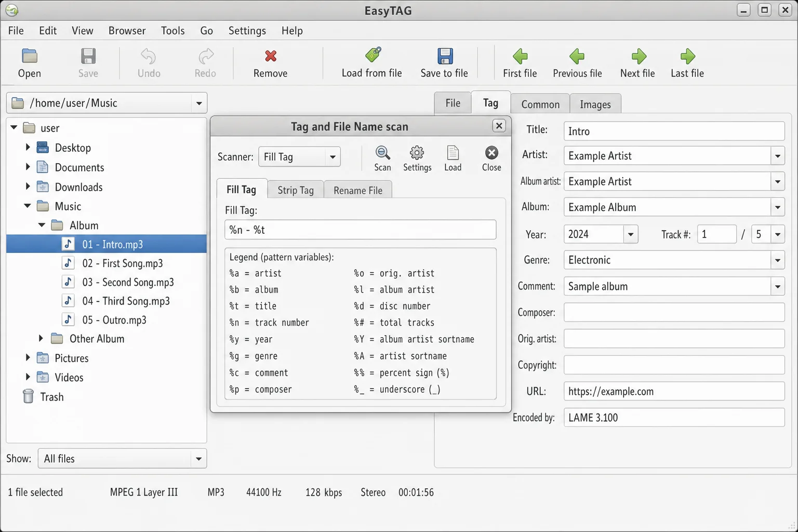Click the Track # field showing 1
798x532 pixels.
tap(717, 234)
